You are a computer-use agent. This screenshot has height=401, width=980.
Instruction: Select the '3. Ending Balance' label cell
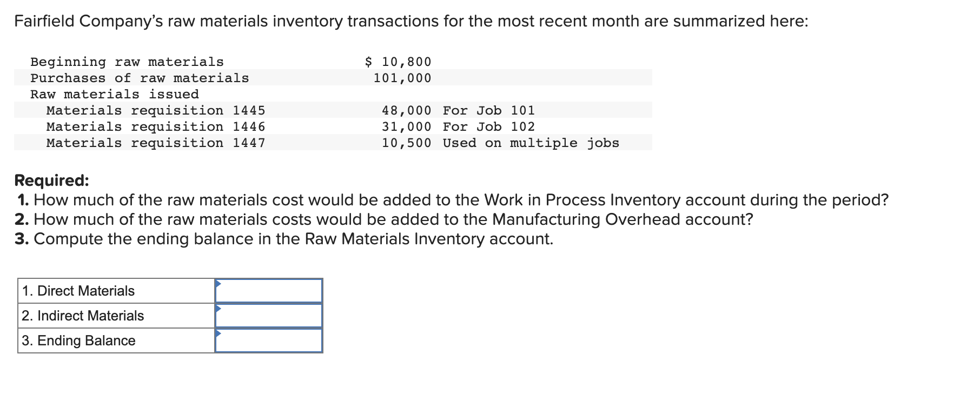coord(116,340)
